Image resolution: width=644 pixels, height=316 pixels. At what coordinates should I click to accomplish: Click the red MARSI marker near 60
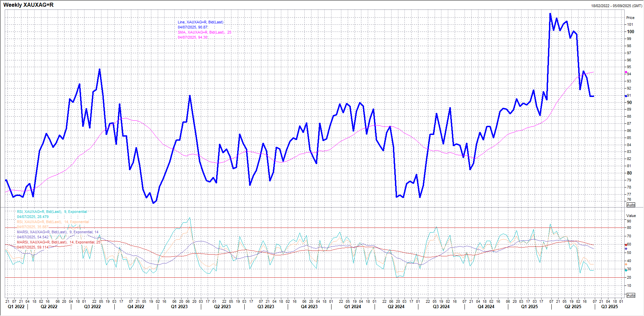pos(626,245)
